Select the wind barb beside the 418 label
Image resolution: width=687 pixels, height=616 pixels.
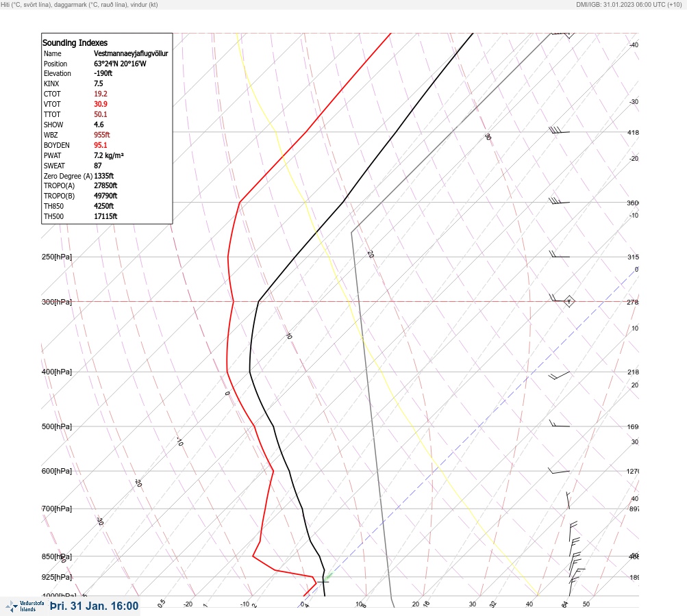pos(559,130)
